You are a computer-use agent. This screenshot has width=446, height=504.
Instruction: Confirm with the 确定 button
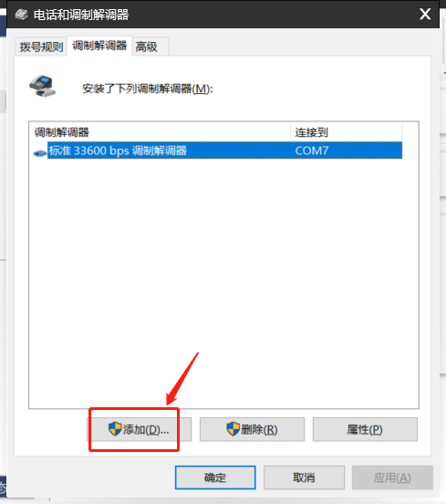point(215,478)
